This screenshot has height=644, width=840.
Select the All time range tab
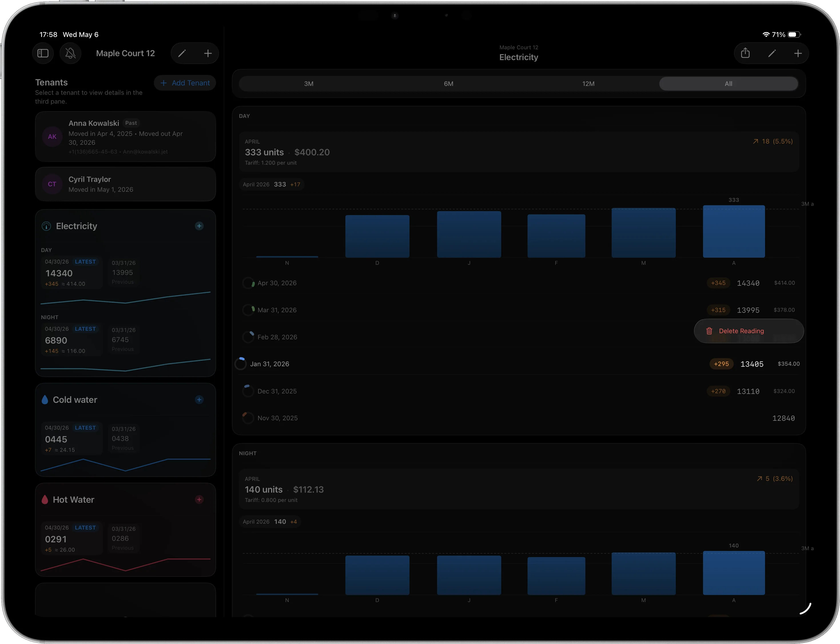click(728, 84)
